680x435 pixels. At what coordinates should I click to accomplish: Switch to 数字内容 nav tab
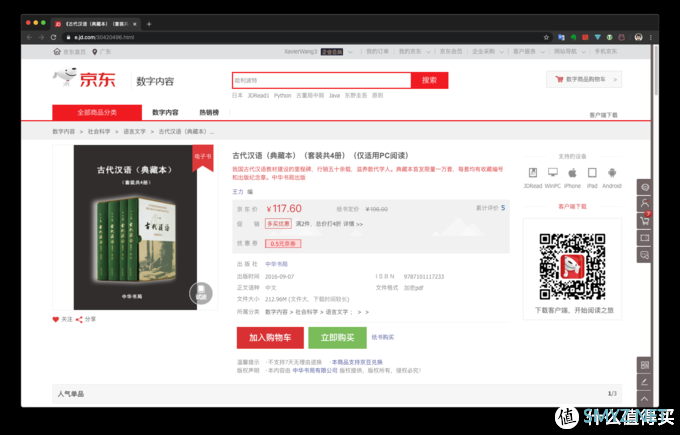165,112
